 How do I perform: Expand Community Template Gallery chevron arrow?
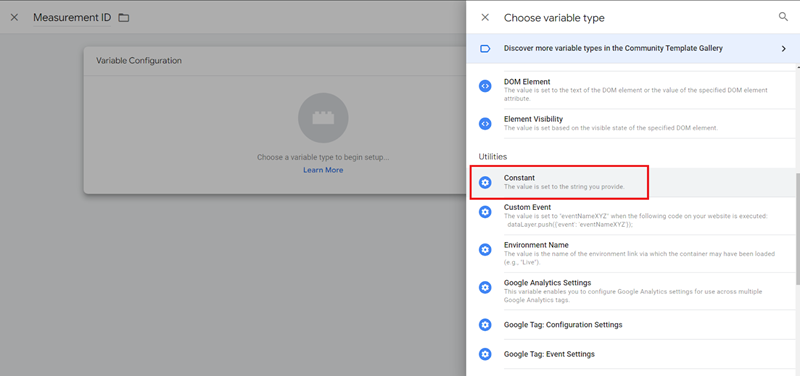tap(783, 48)
